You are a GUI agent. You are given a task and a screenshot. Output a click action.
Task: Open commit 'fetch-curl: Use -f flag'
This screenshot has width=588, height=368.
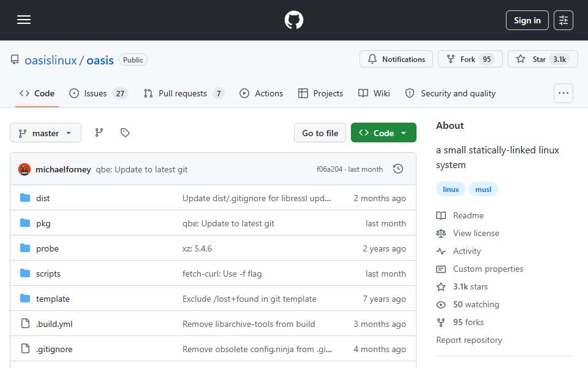(x=222, y=274)
